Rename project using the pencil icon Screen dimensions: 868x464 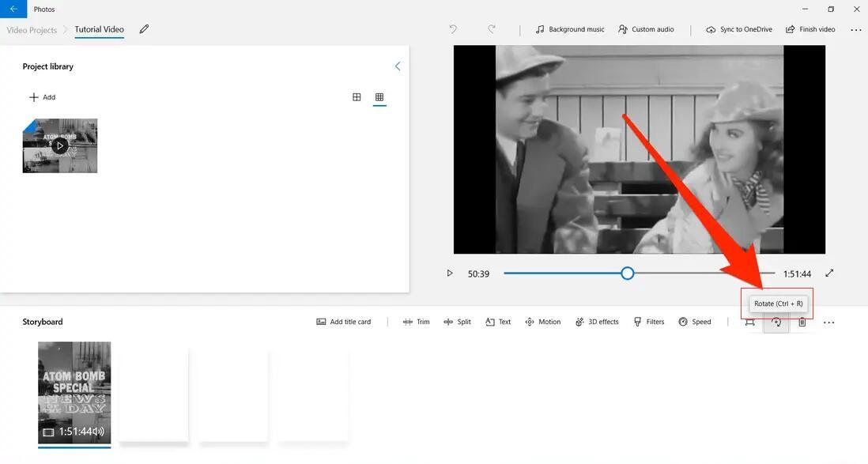[x=144, y=29]
